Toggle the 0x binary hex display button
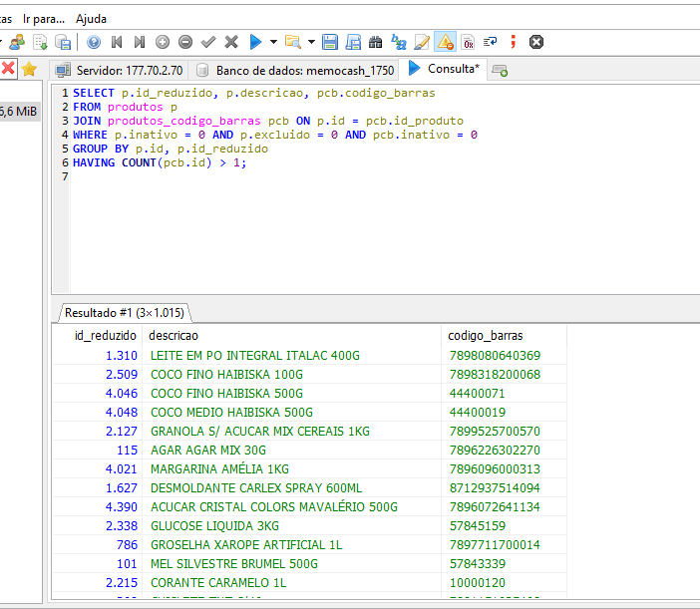 pyautogui.click(x=468, y=42)
